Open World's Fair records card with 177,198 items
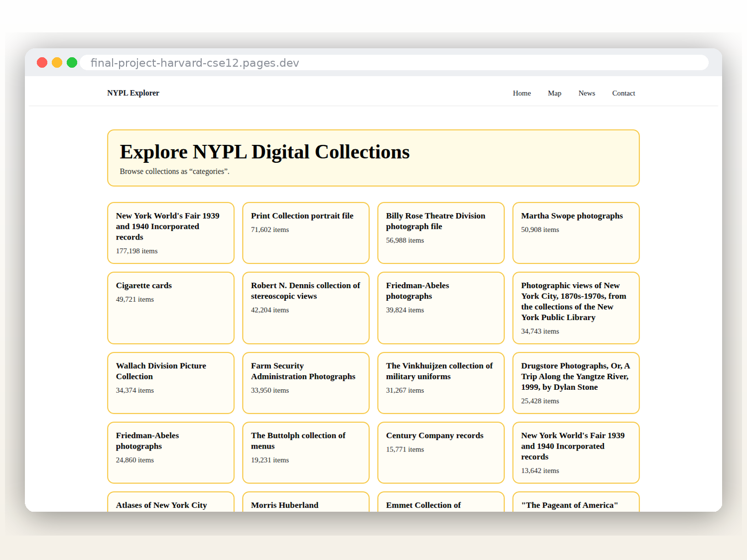747x560 pixels. coord(171,233)
